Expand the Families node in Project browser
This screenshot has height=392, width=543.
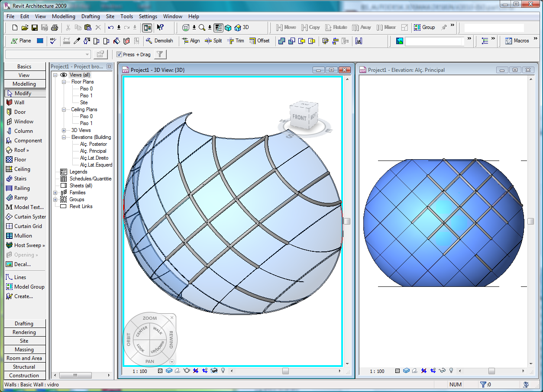55,193
